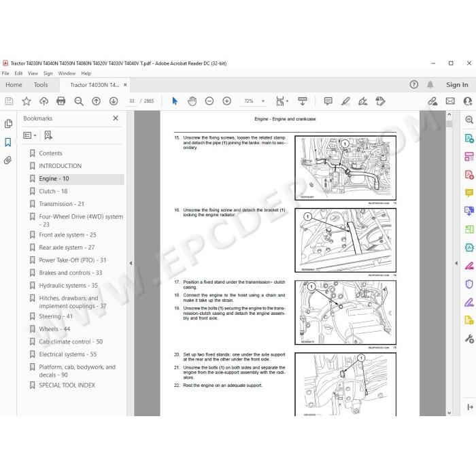Zoom in with the plus icon
Viewport: 476px width, 476px height.
(x=226, y=101)
